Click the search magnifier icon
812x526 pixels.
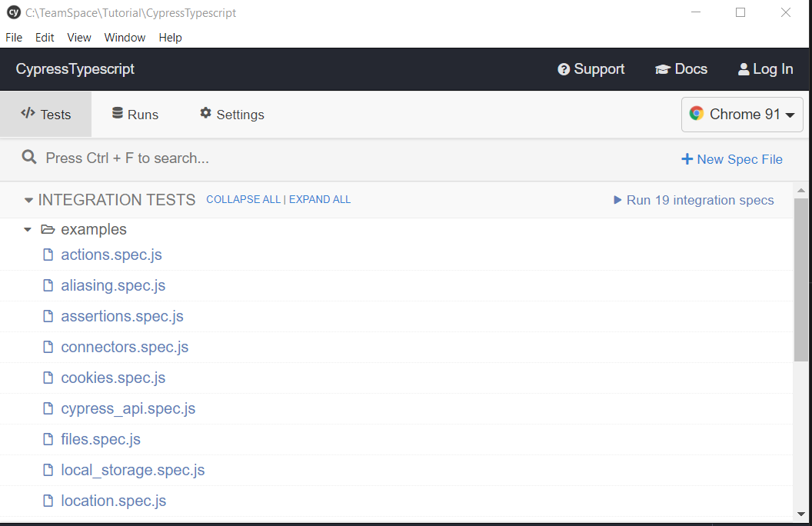29,158
